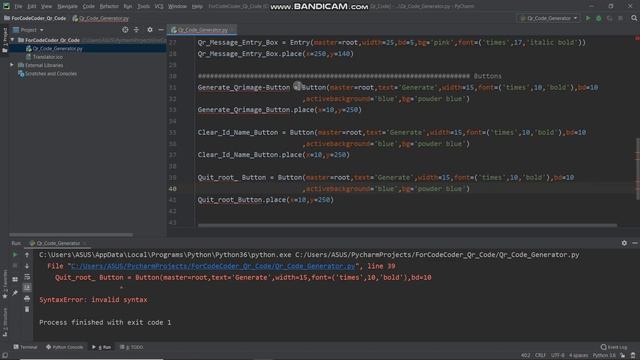Hide the Run panel with the minus icon
The width and height of the screenshot is (640, 360).
pos(635,243)
